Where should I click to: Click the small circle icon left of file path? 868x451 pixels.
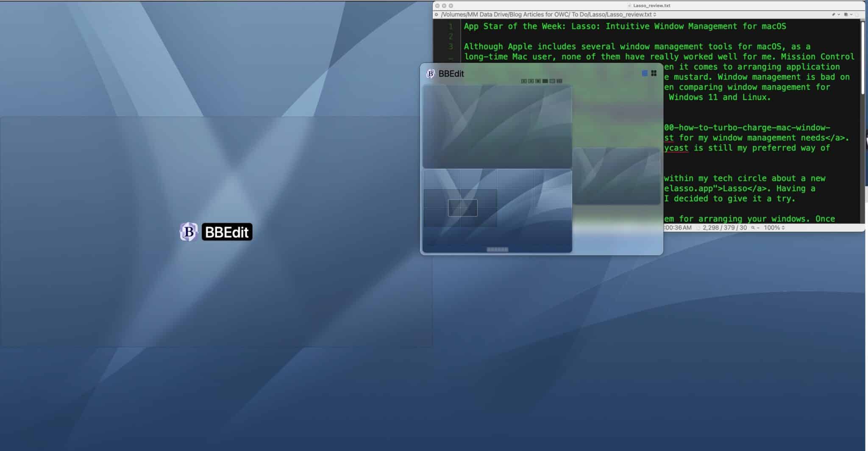(436, 14)
